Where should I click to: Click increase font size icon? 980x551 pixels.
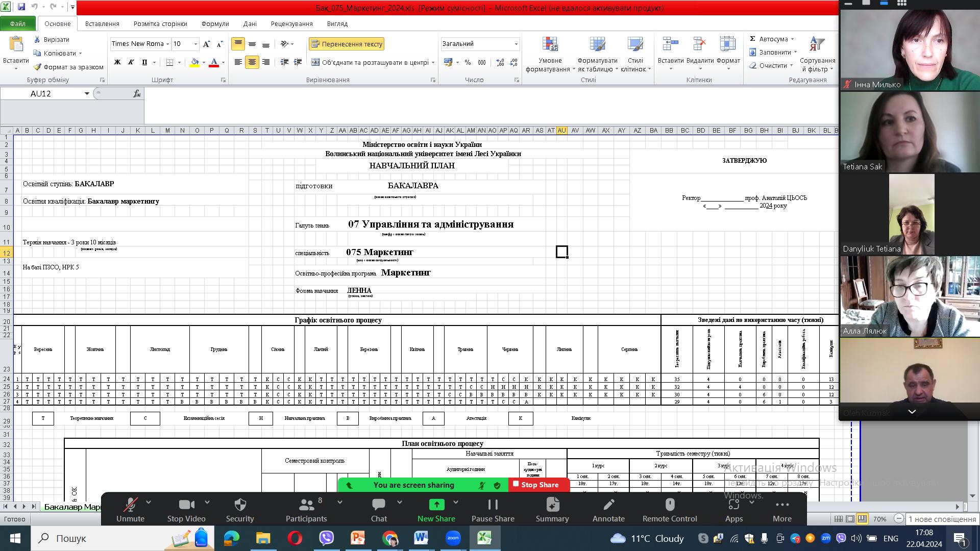pos(206,44)
